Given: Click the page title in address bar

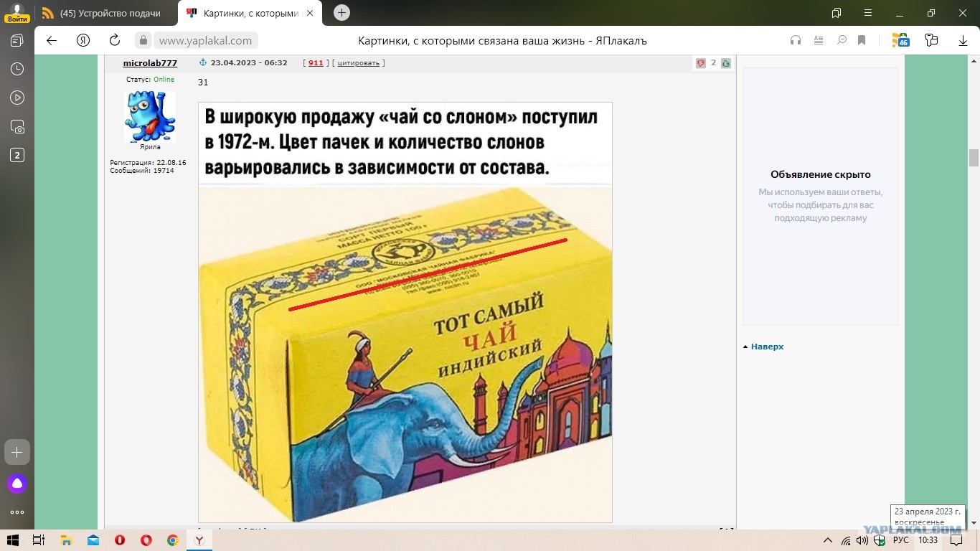Looking at the screenshot, I should click(x=502, y=41).
